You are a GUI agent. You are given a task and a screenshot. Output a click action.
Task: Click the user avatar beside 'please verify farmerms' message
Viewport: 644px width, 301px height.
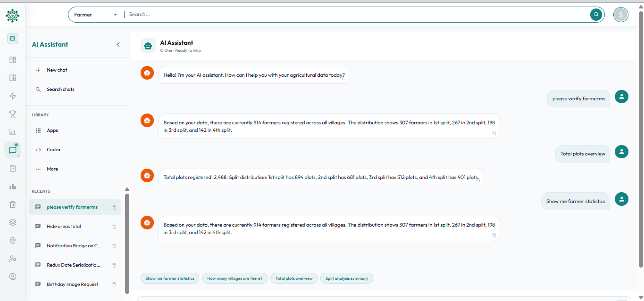coord(622,97)
